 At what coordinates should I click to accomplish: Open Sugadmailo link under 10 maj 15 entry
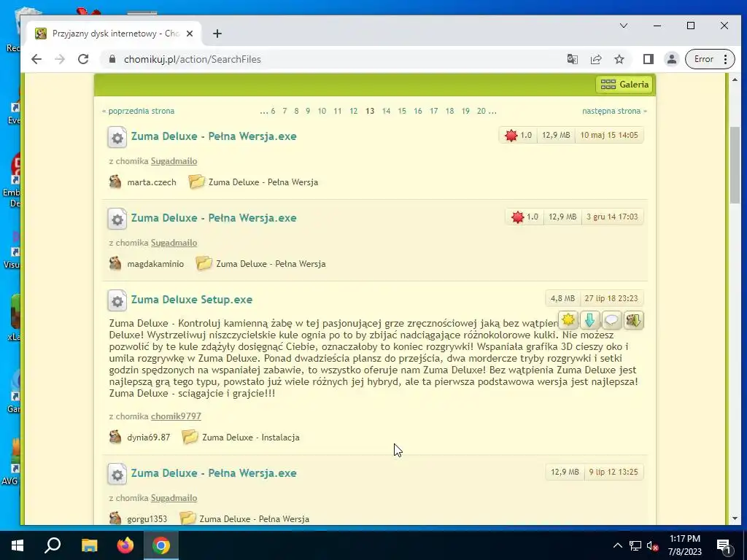coord(174,161)
